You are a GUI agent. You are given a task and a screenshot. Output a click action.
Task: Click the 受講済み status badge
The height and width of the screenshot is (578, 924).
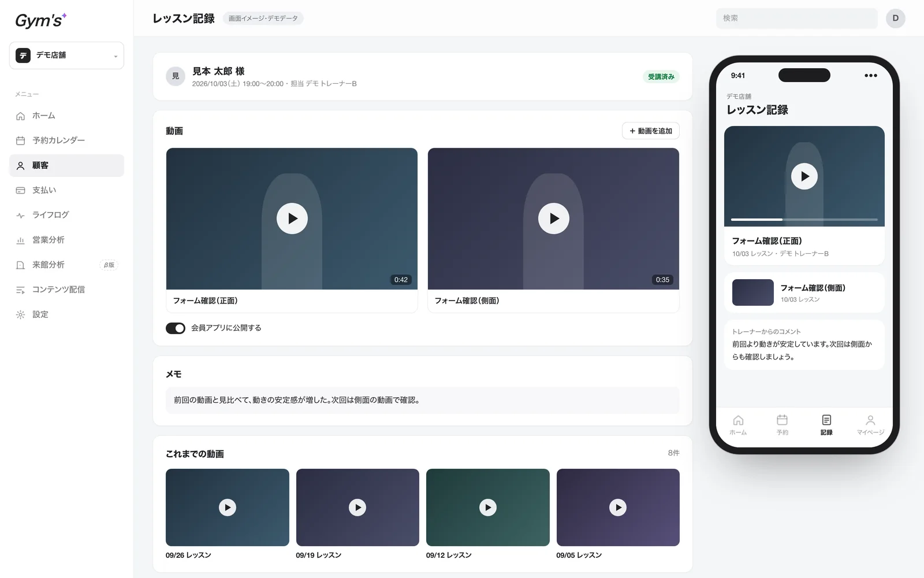click(x=661, y=77)
